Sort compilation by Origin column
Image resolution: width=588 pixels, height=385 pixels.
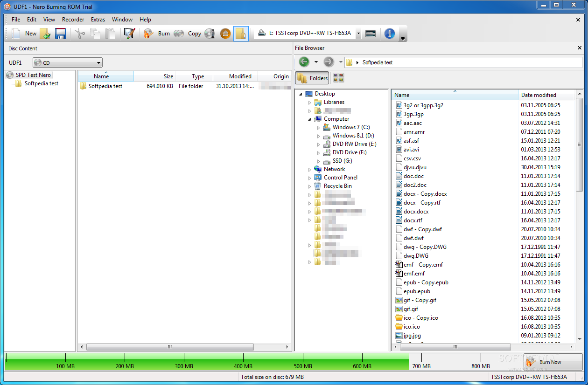coord(274,76)
